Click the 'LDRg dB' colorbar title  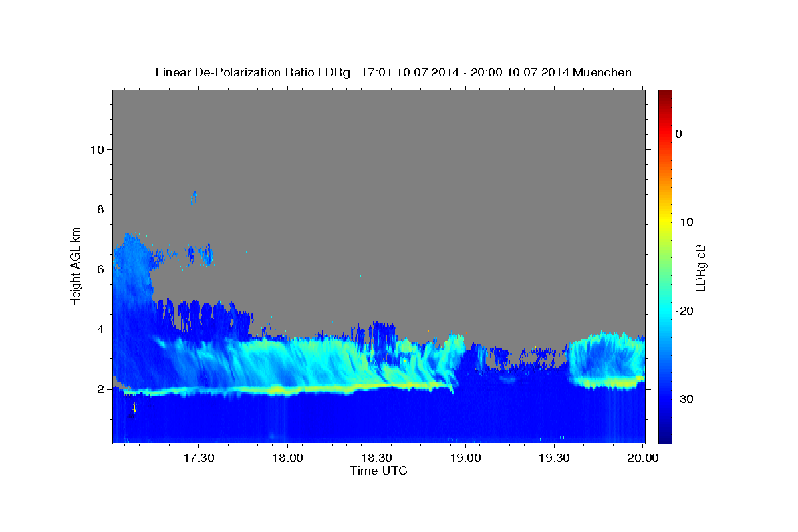pos(700,266)
